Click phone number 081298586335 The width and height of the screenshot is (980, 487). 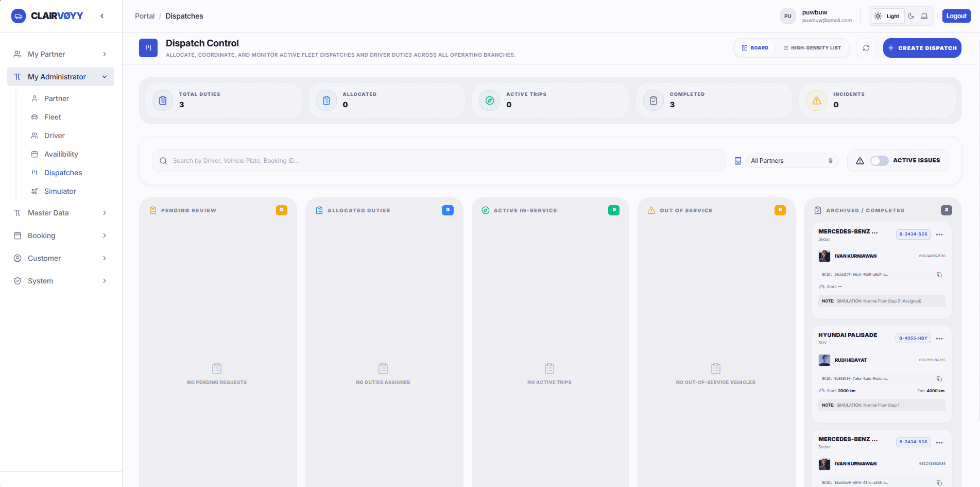point(932,360)
